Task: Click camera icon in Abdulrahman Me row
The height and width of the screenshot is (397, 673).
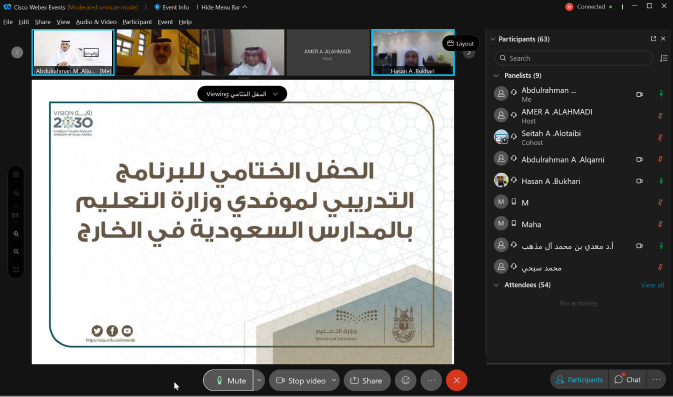Action: pyautogui.click(x=640, y=94)
